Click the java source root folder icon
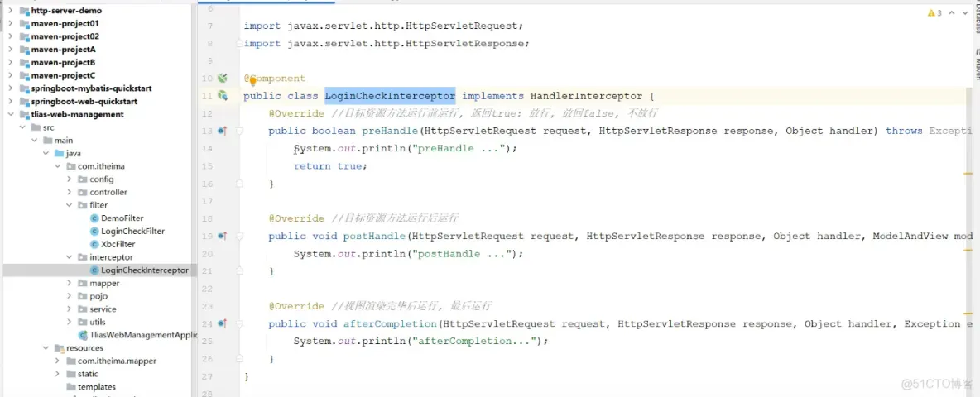The width and height of the screenshot is (980, 397). coord(60,153)
